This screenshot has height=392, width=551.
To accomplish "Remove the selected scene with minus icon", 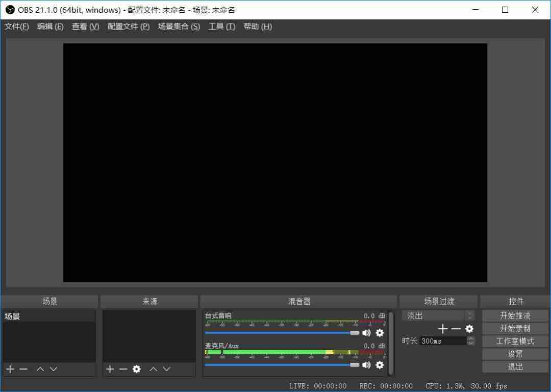I will click(x=23, y=369).
